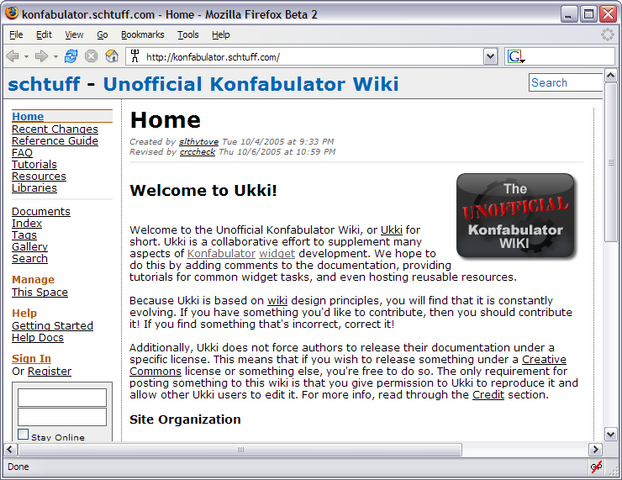
Task: Click the vertical scrollbar down arrow
Action: click(611, 434)
